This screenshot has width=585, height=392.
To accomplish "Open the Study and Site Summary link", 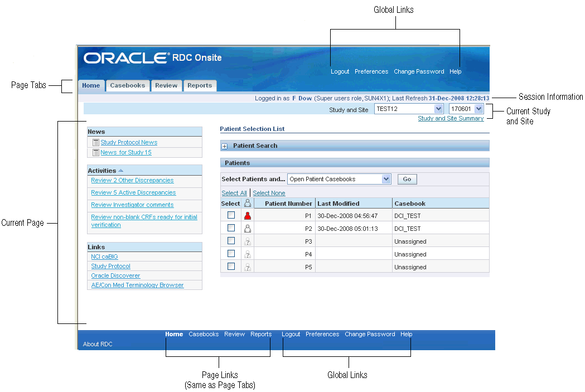I will click(451, 118).
